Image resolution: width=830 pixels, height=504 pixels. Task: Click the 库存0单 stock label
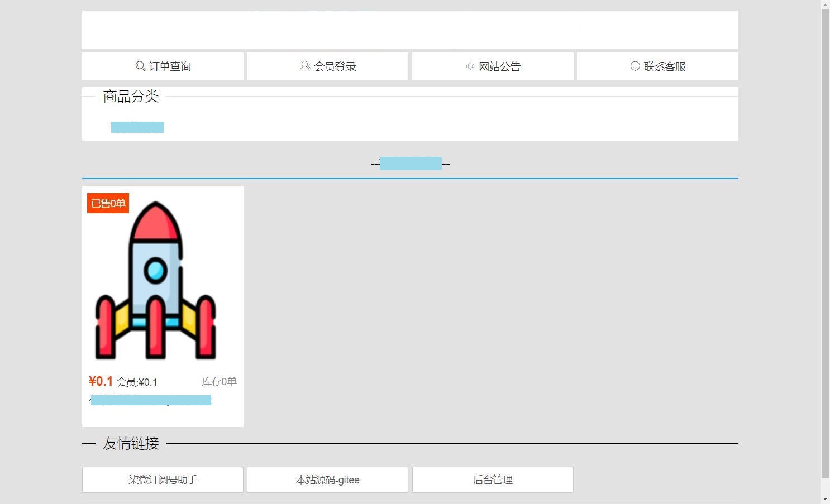[219, 382]
